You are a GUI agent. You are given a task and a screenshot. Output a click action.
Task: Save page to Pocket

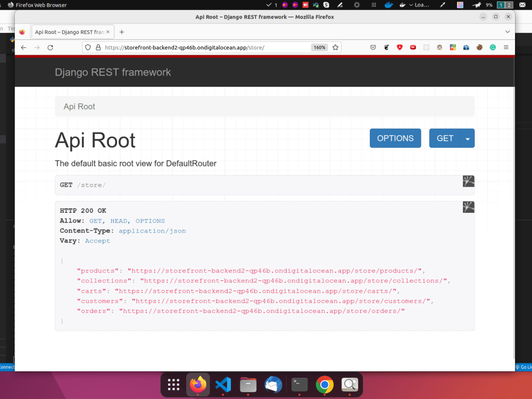[x=373, y=47]
